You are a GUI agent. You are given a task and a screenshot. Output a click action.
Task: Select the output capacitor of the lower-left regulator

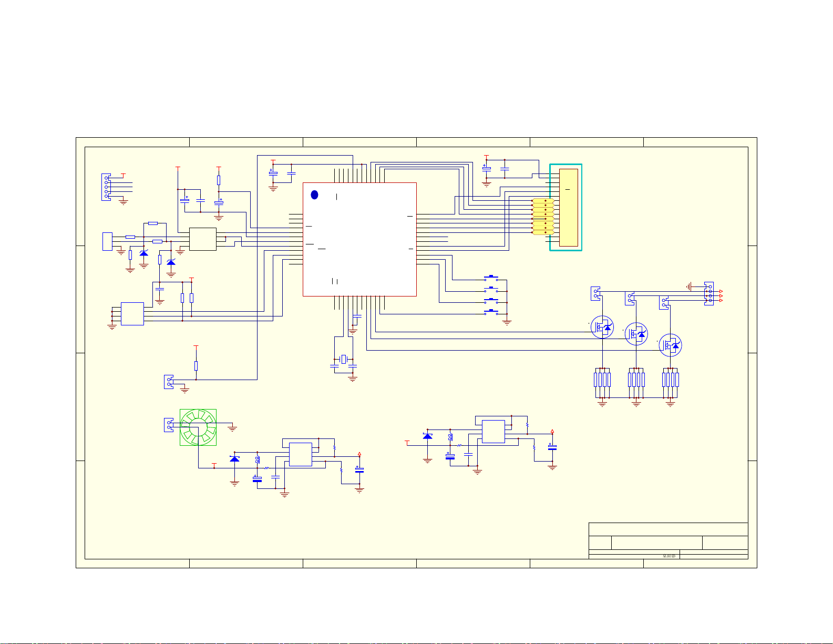[359, 470]
